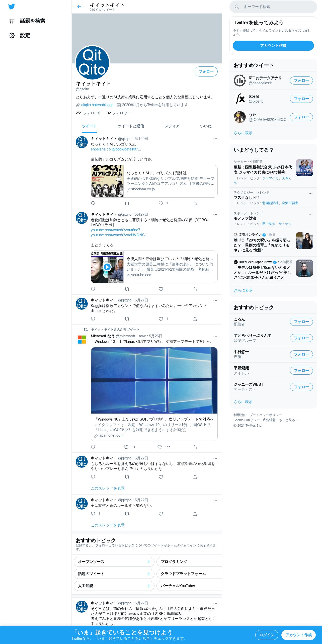Follow RIO@データアナリ account
The height and width of the screenshot is (644, 322).
(301, 80)
